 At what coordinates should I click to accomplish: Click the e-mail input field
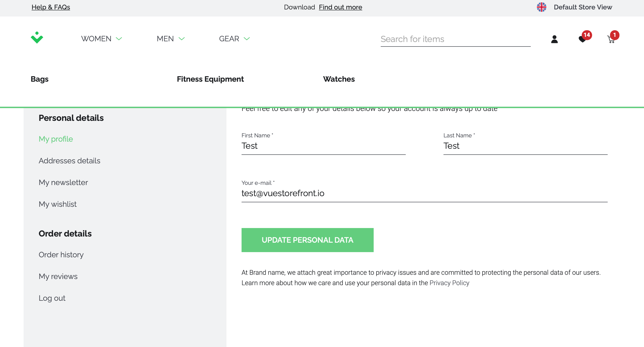tap(424, 193)
